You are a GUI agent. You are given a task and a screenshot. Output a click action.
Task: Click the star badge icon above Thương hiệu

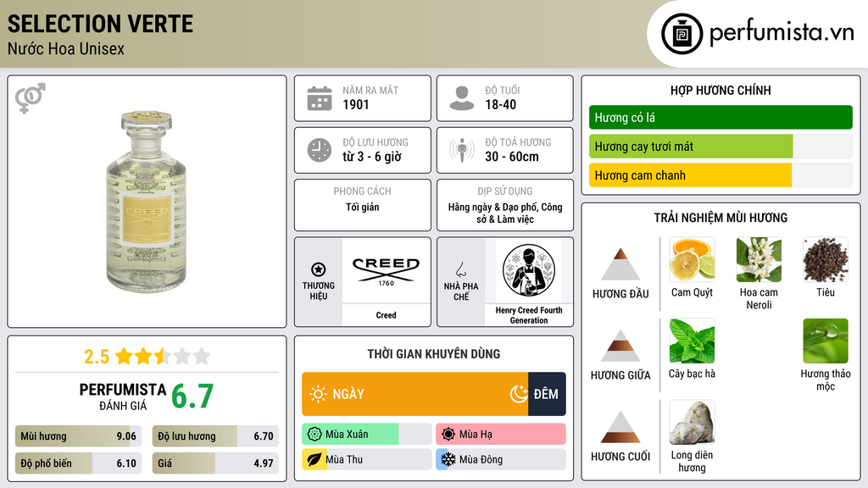[x=319, y=269]
